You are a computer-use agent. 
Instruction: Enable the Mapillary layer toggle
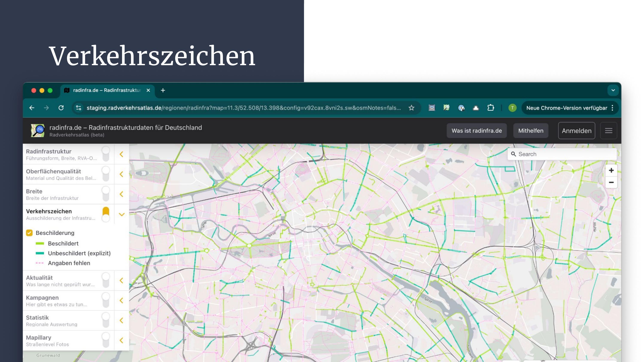click(106, 340)
